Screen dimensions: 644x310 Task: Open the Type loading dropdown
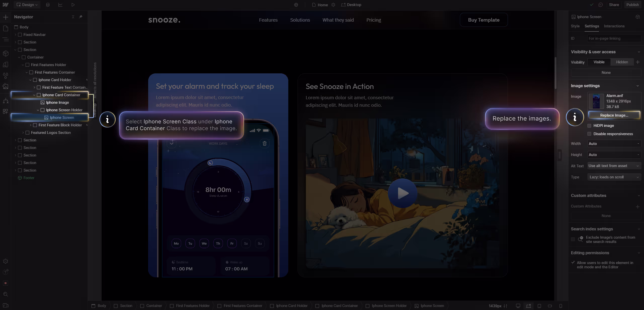click(614, 177)
